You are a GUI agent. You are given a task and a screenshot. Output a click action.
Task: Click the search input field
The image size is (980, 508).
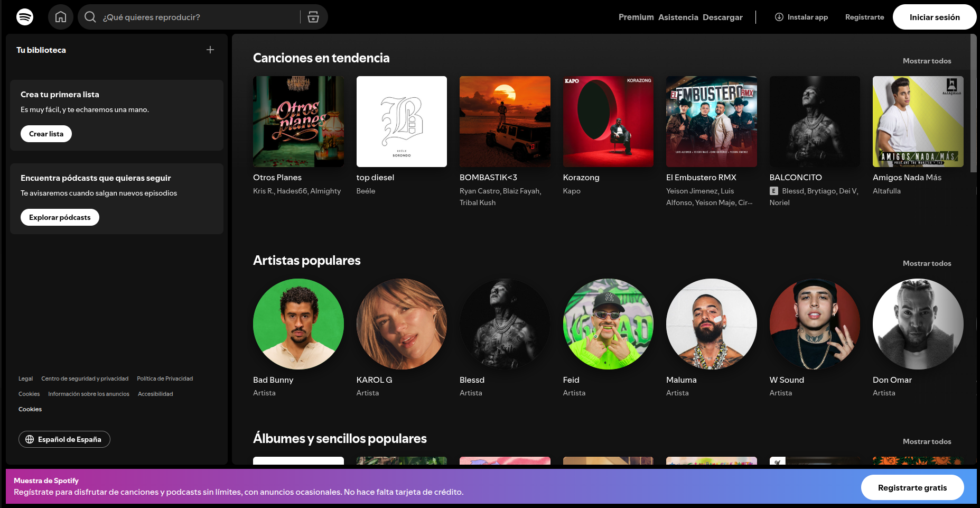pos(190,17)
